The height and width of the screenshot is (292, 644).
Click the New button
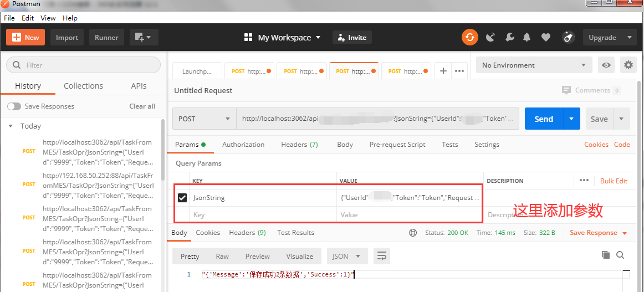point(25,37)
